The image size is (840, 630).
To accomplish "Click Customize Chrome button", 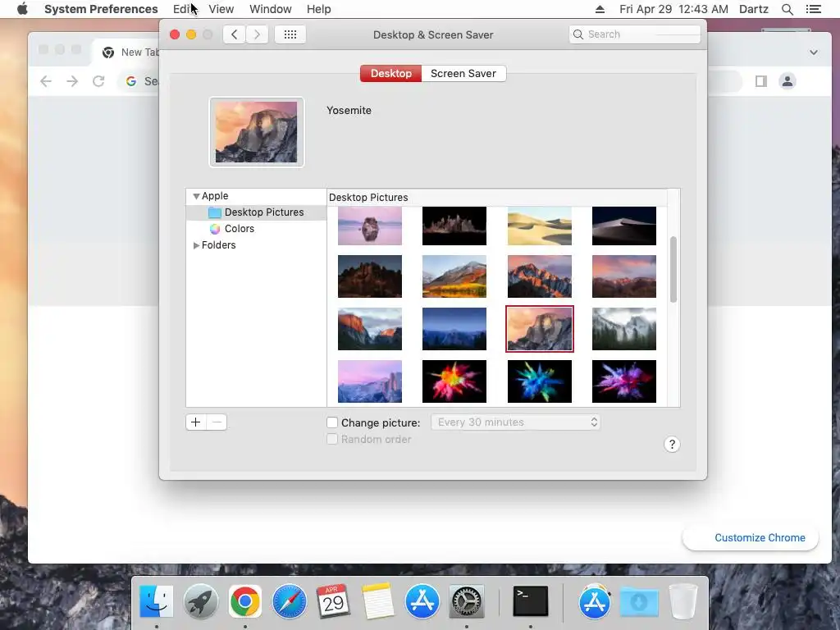I will click(x=751, y=538).
